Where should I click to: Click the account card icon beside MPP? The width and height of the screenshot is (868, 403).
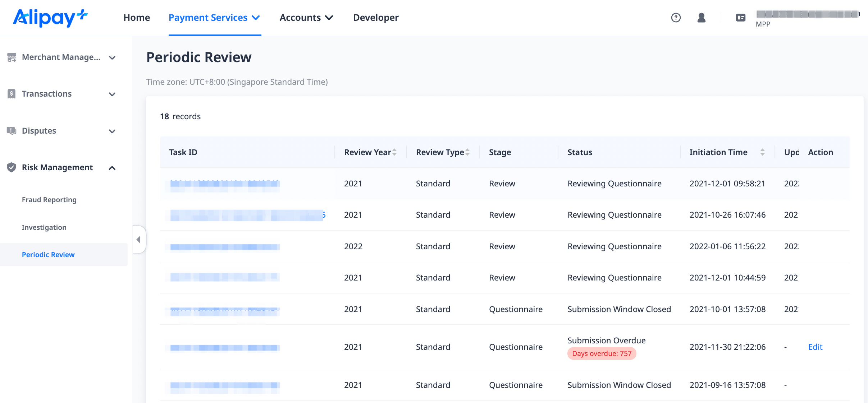[740, 18]
